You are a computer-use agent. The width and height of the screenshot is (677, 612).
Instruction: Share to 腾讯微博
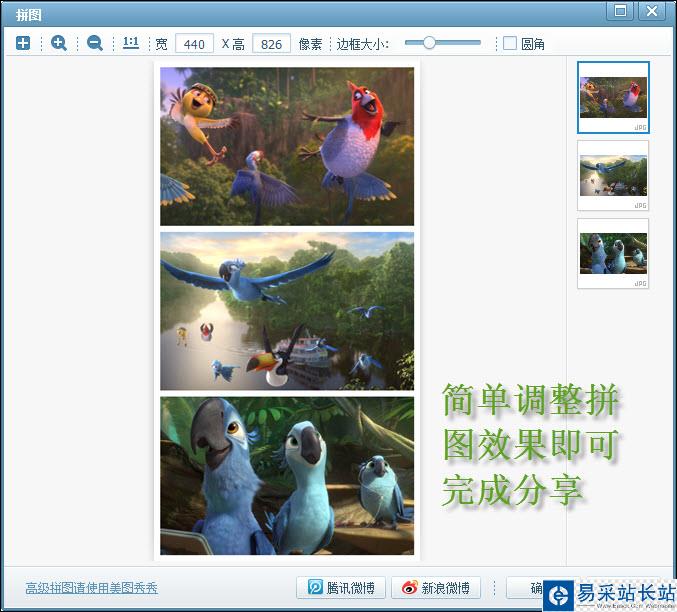click(x=341, y=587)
